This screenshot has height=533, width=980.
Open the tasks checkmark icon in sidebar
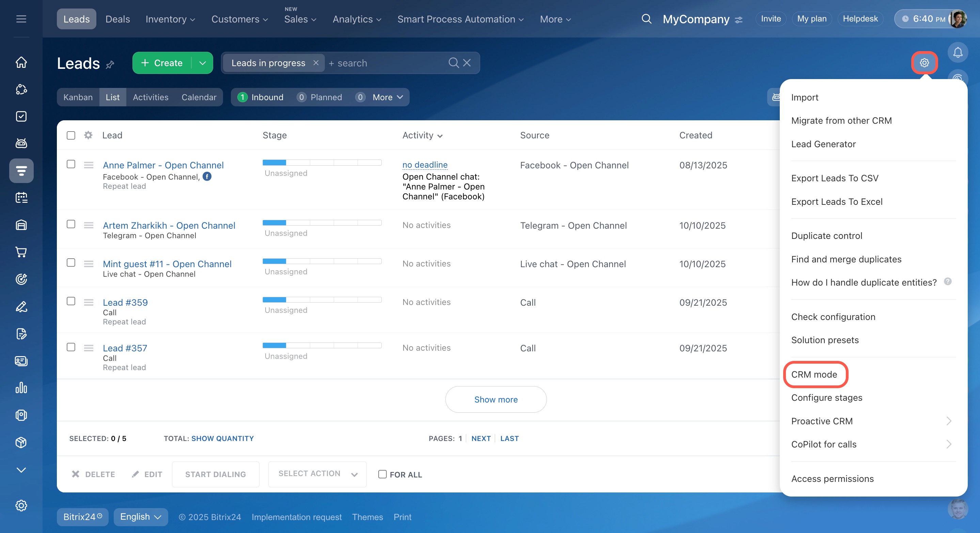21,116
